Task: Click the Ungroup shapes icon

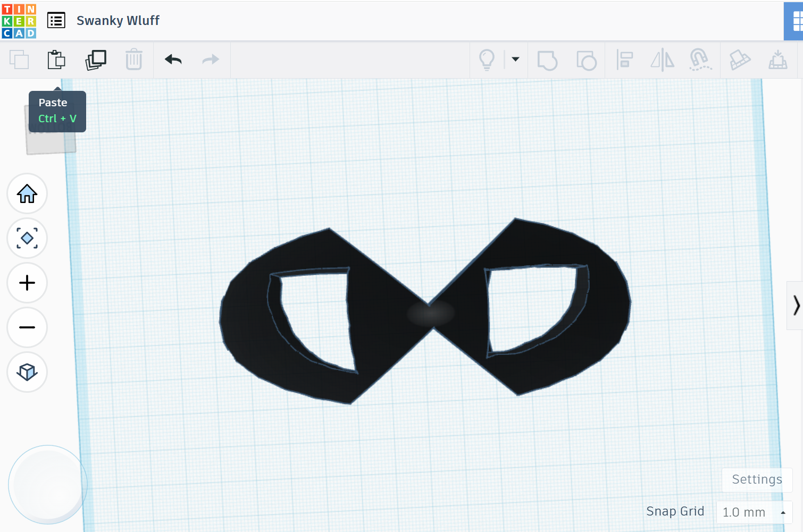Action: 587,60
